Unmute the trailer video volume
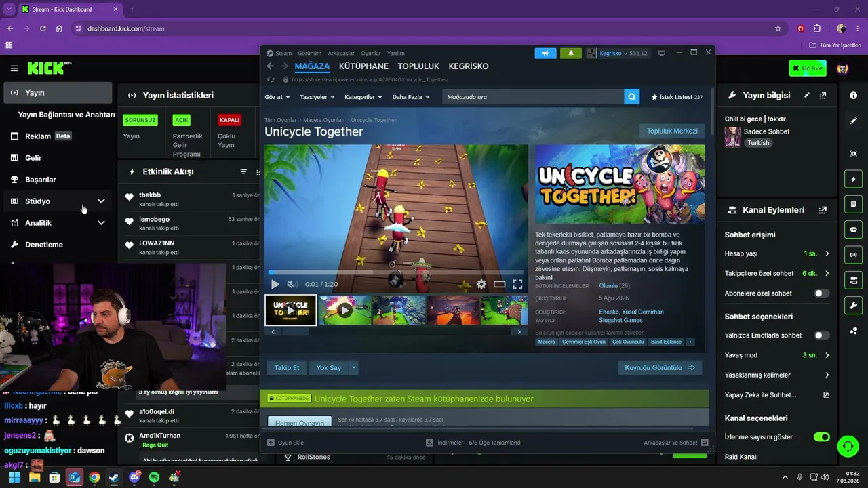 click(x=292, y=284)
